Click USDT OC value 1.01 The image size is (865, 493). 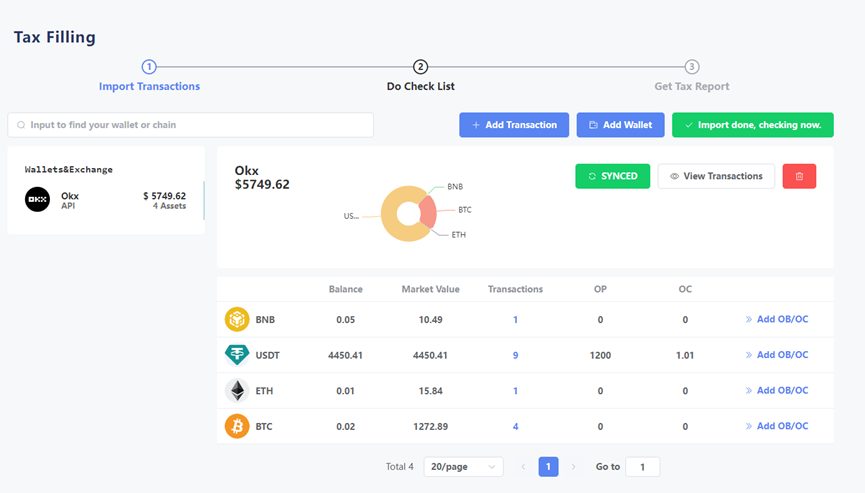click(685, 355)
